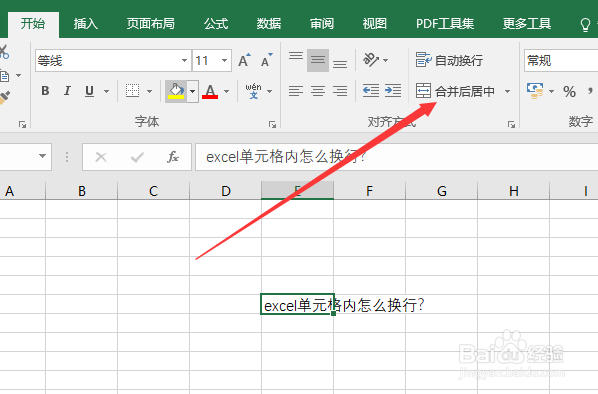Viewport: 598px width, 394px height.
Task: Open the name box dropdown arrow
Action: tap(42, 156)
